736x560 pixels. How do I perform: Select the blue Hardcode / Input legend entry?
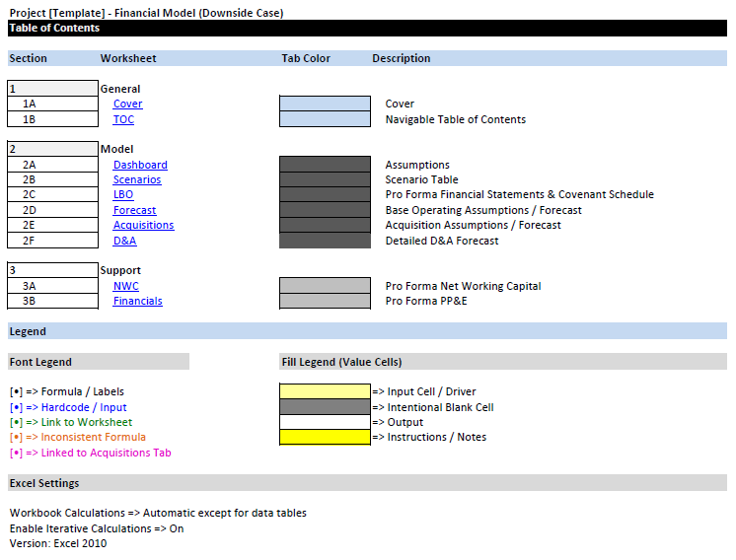[x=68, y=407]
